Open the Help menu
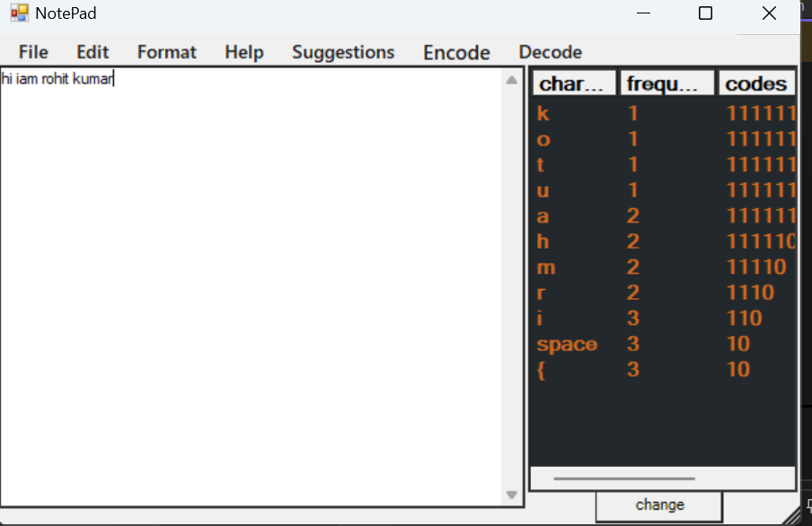The height and width of the screenshot is (526, 812). pos(243,51)
